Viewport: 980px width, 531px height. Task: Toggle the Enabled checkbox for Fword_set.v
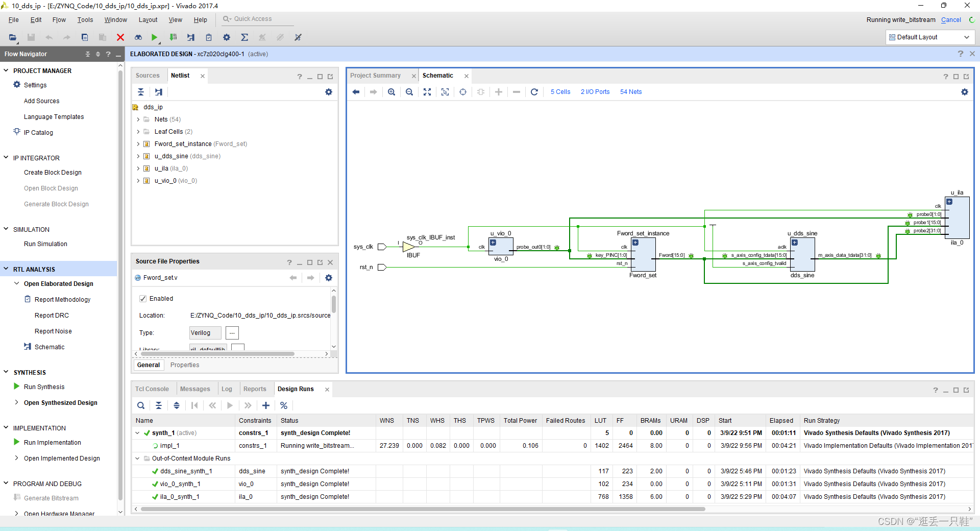pos(143,299)
